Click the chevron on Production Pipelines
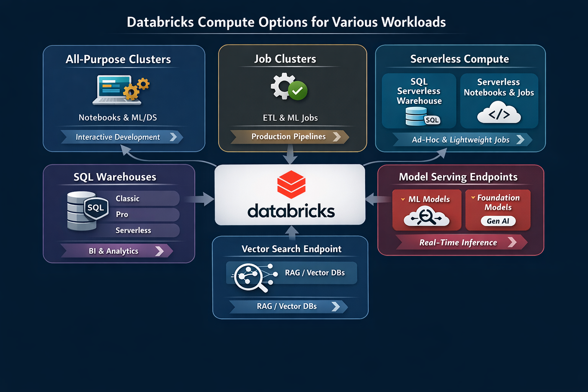This screenshot has width=588, height=392. 337,137
